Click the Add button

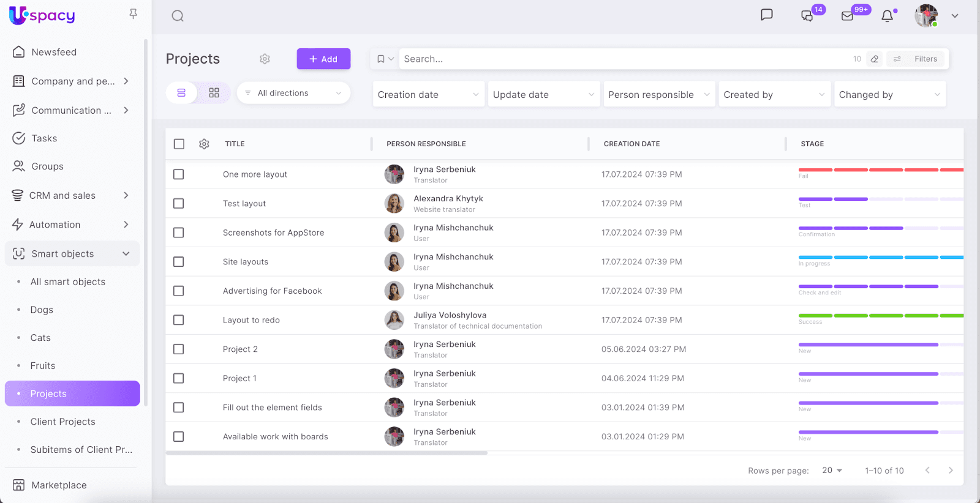click(323, 59)
